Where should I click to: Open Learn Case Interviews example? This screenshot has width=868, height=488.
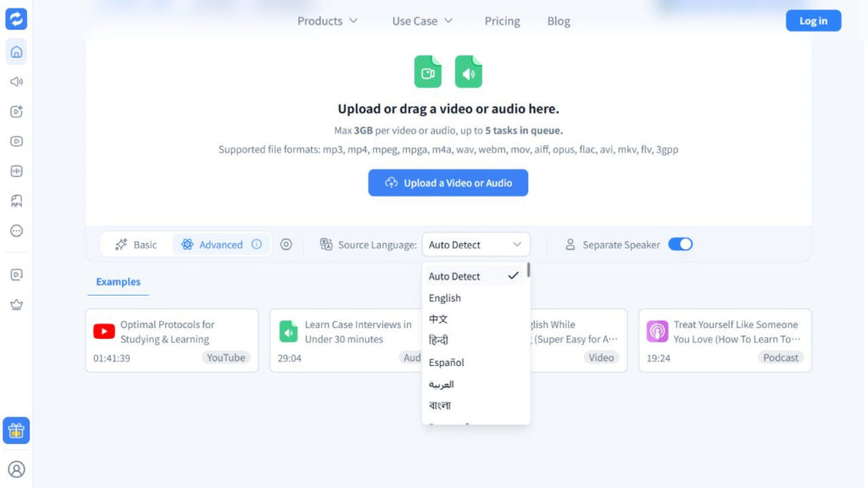(x=346, y=341)
